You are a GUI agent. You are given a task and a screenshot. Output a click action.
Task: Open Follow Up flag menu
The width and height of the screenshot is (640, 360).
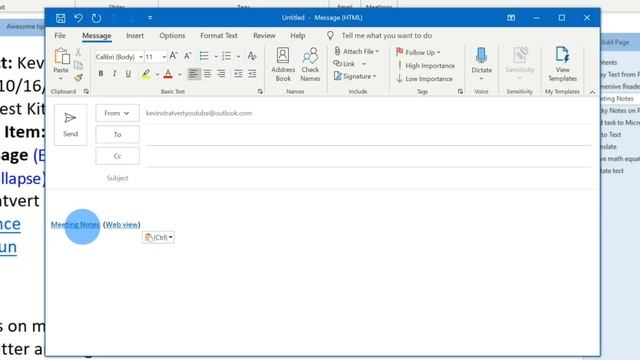[418, 52]
